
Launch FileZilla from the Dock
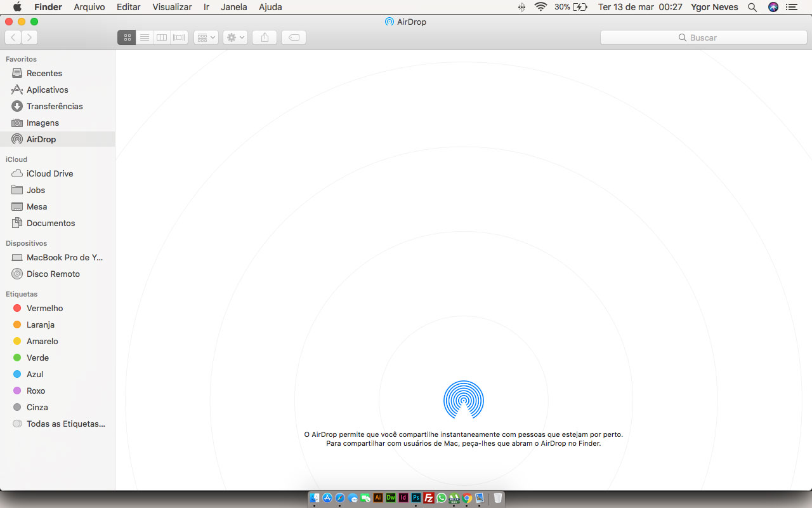pyautogui.click(x=429, y=498)
